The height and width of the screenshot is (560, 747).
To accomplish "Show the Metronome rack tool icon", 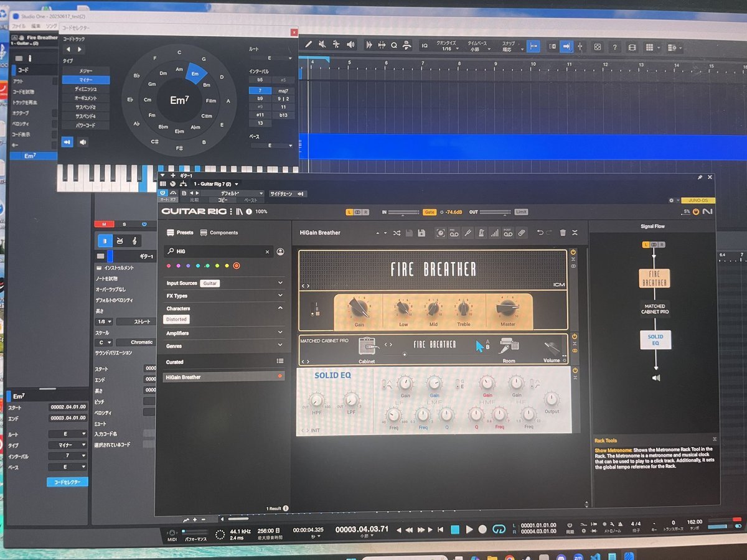I will click(481, 233).
